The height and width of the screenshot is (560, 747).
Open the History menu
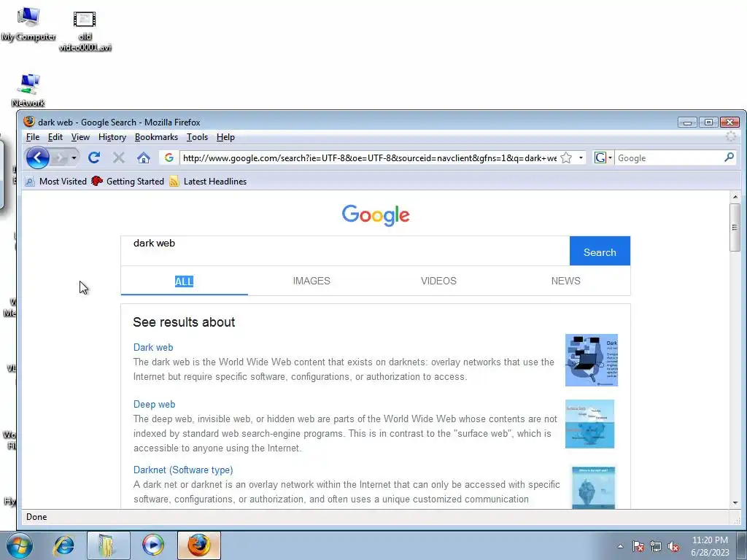[112, 137]
